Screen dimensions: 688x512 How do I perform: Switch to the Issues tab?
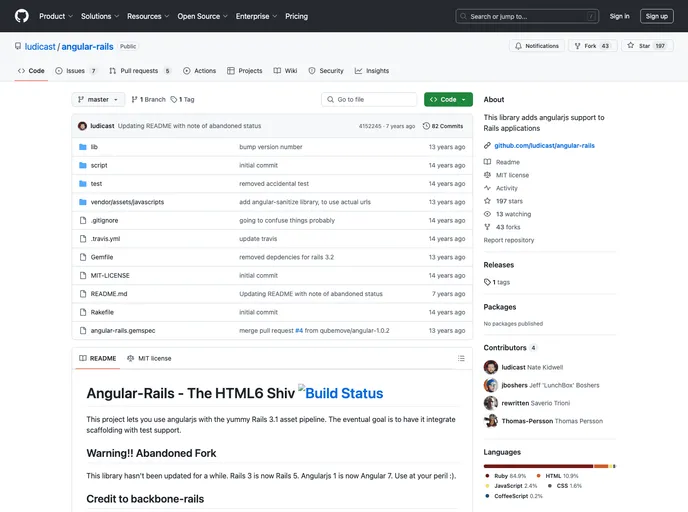[76, 71]
